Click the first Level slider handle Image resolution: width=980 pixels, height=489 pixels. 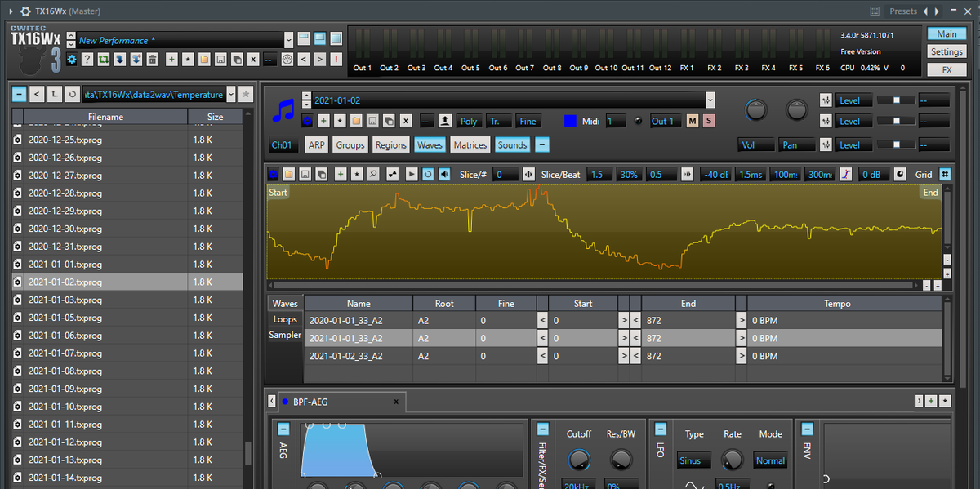(x=897, y=100)
